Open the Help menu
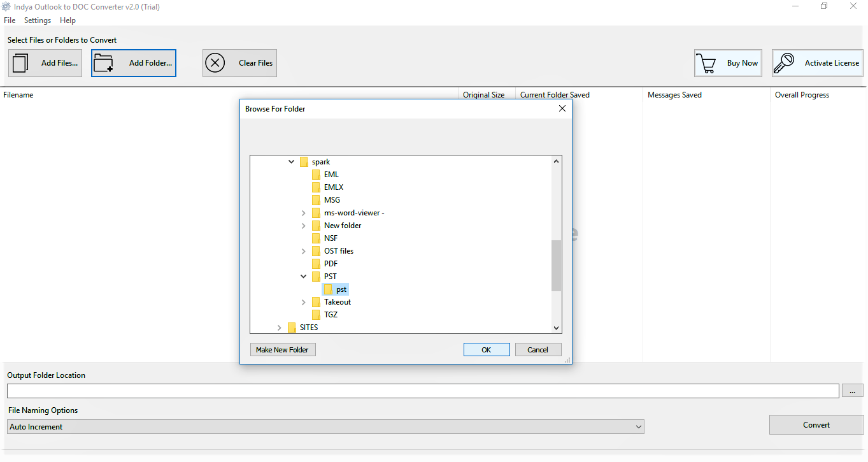The height and width of the screenshot is (462, 868). [x=68, y=20]
